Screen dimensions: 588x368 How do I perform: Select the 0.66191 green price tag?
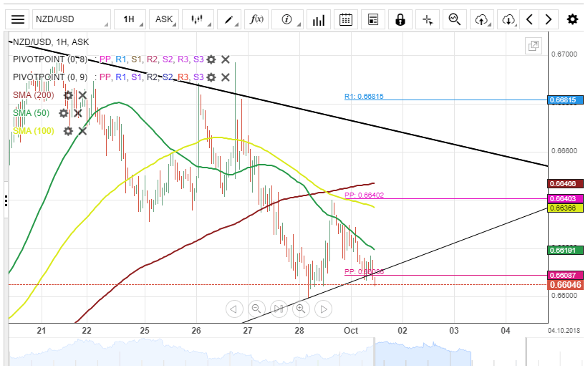tap(566, 250)
